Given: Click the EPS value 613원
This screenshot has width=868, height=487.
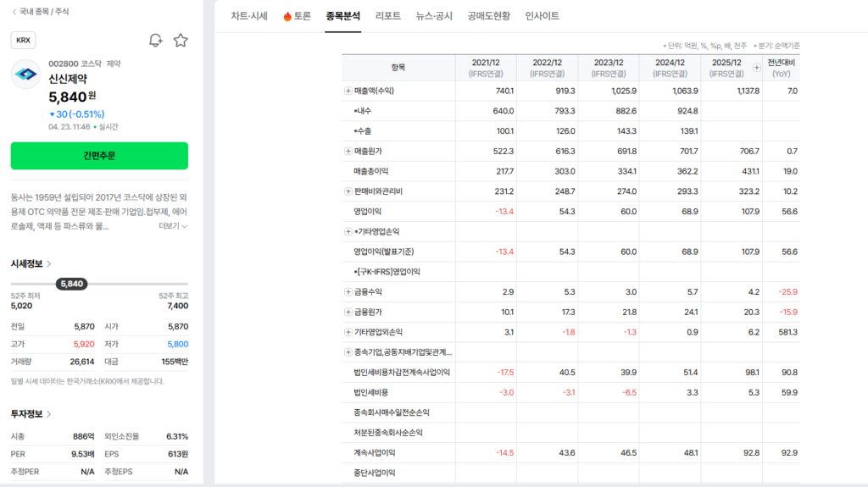Looking at the screenshot, I should 178,454.
